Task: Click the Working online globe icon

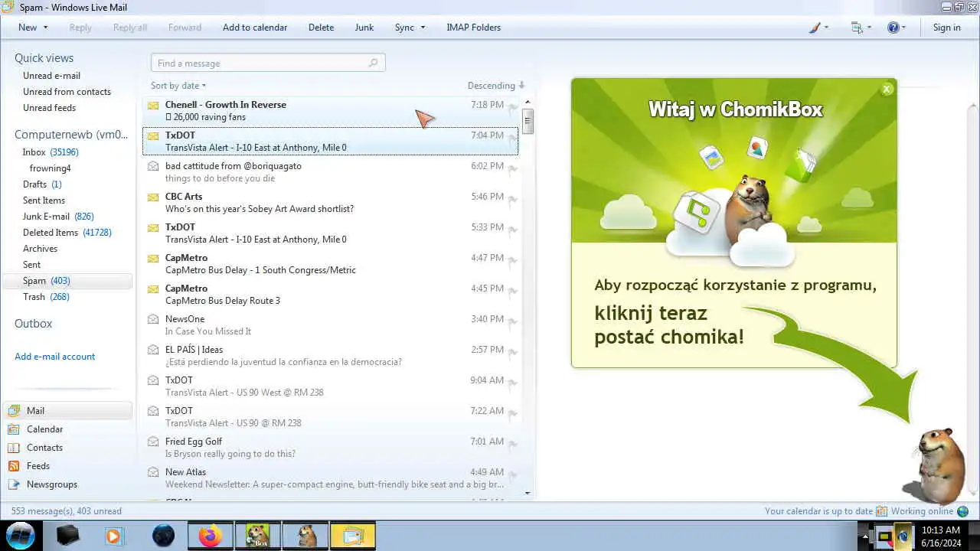Action: 963,511
